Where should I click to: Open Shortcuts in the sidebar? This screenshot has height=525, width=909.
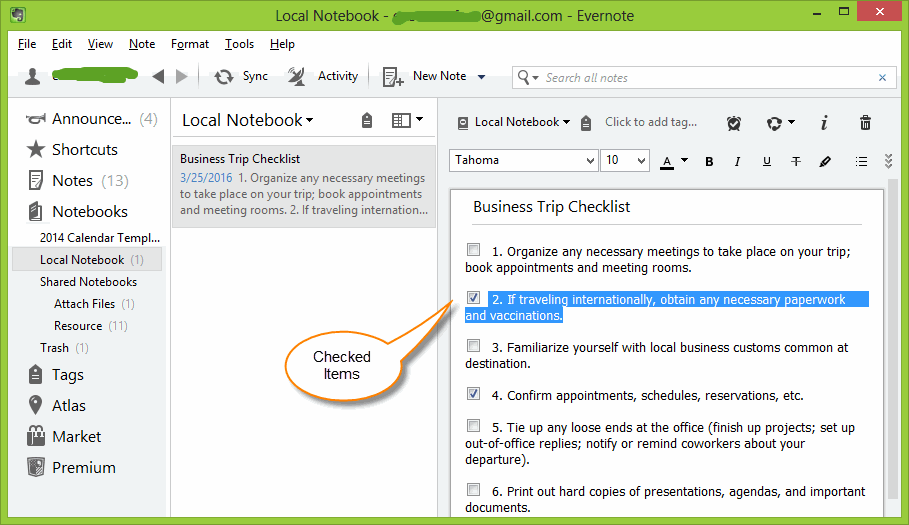(72, 150)
